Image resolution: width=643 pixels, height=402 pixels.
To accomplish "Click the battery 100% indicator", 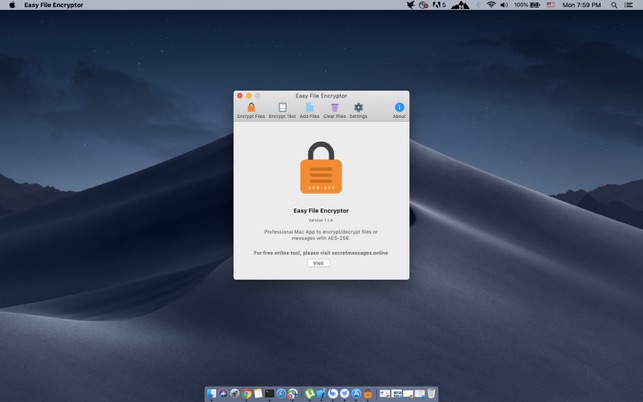I will [527, 5].
